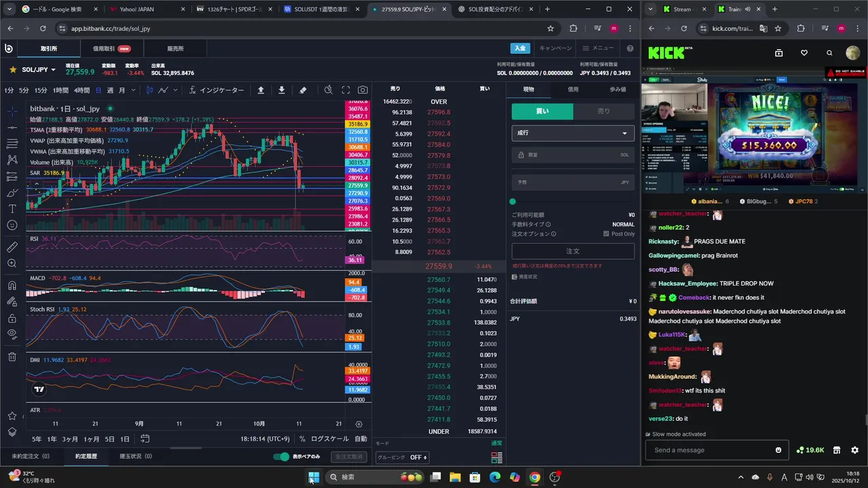Click the Kick search icon in header

click(829, 53)
